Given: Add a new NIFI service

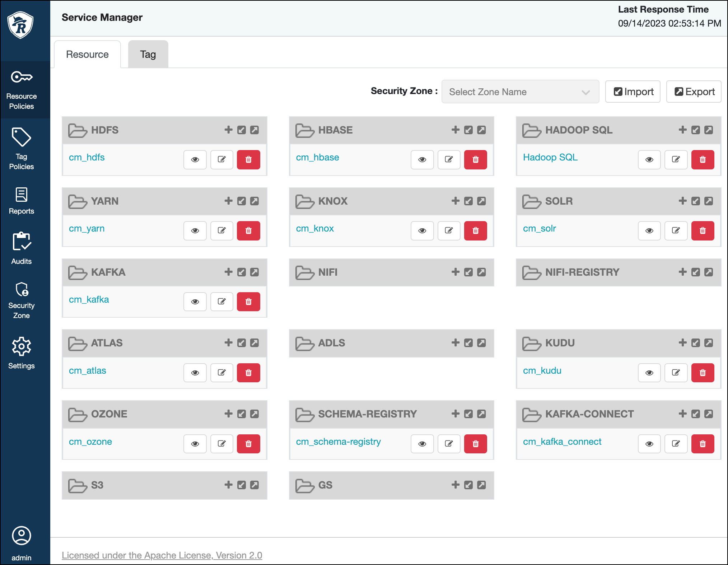Looking at the screenshot, I should coord(456,272).
